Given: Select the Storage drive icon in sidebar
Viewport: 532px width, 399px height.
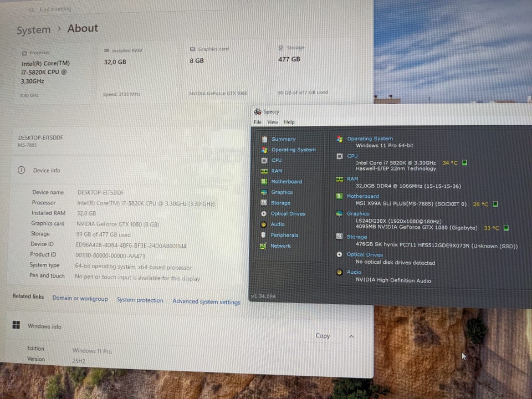Looking at the screenshot, I should pos(264,203).
